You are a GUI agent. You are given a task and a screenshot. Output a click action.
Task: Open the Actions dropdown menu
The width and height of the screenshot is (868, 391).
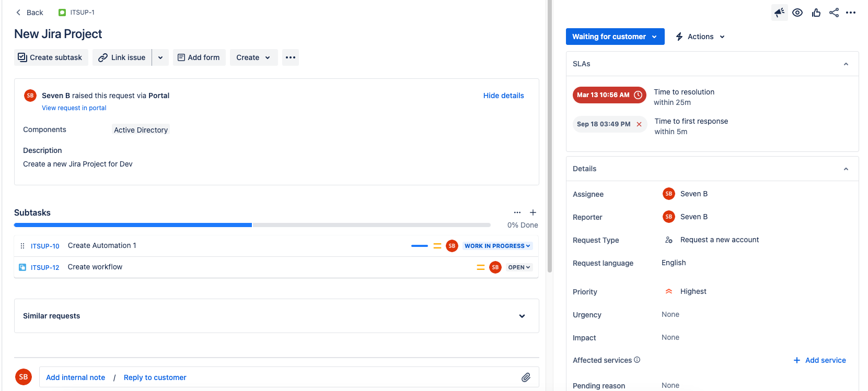[x=700, y=37]
